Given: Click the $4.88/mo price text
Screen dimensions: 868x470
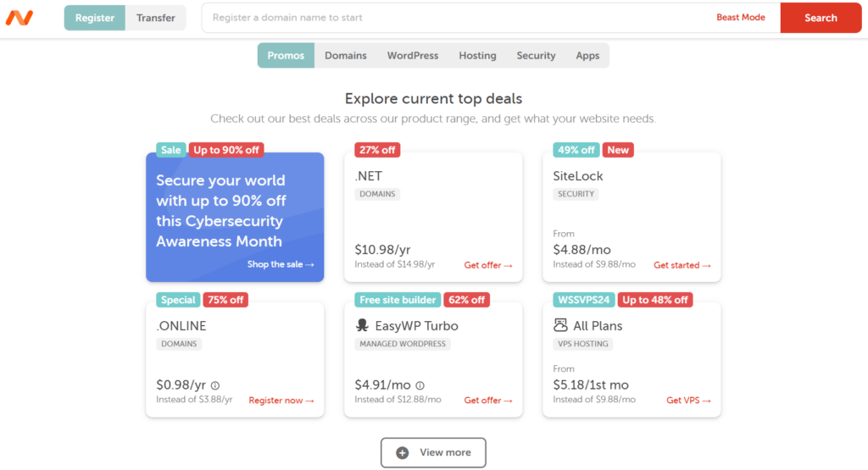Looking at the screenshot, I should (581, 249).
